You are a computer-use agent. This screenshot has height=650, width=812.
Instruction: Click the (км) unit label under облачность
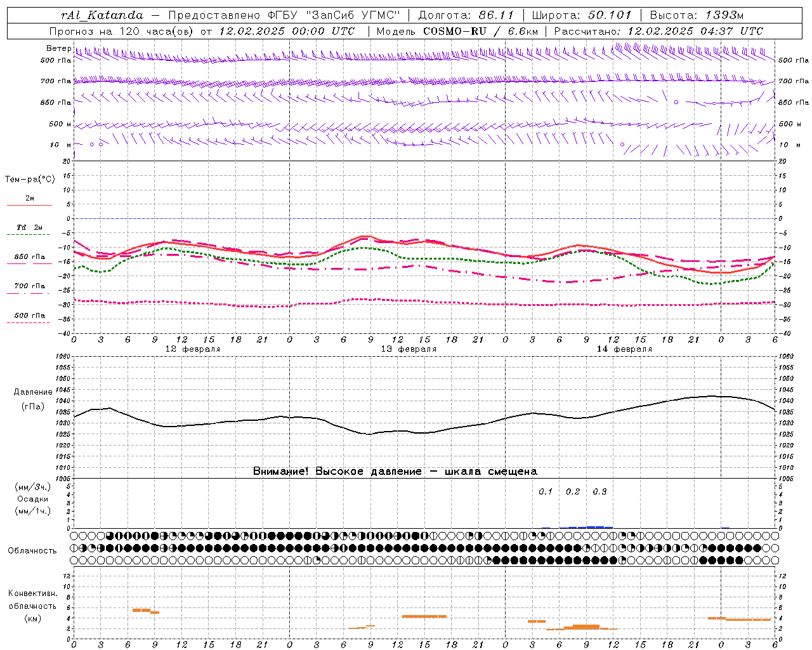point(32,618)
